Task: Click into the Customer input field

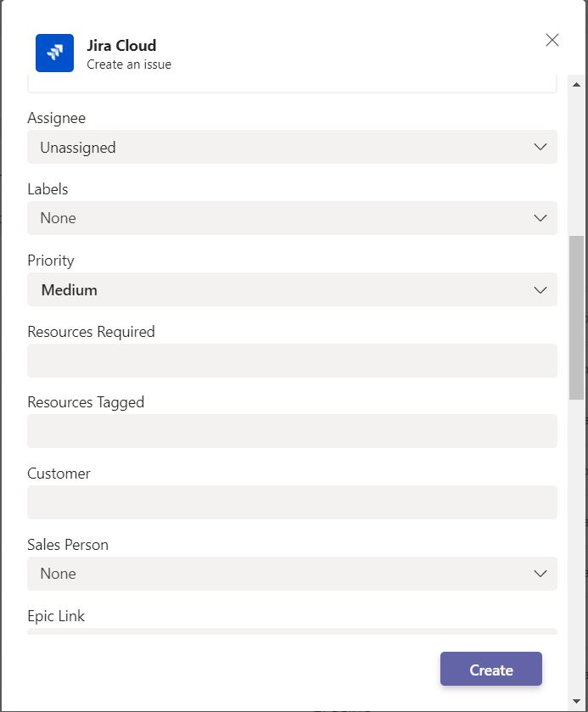Action: pyautogui.click(x=292, y=502)
